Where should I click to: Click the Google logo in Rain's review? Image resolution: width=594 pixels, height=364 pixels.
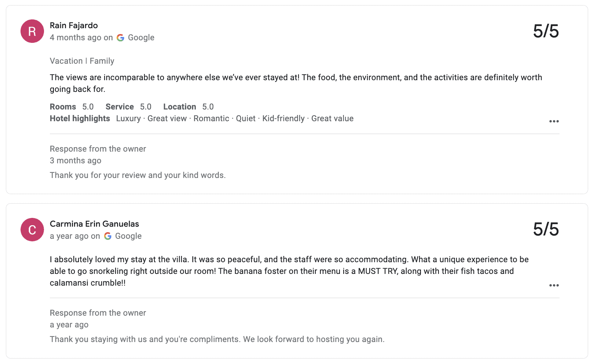coord(120,38)
